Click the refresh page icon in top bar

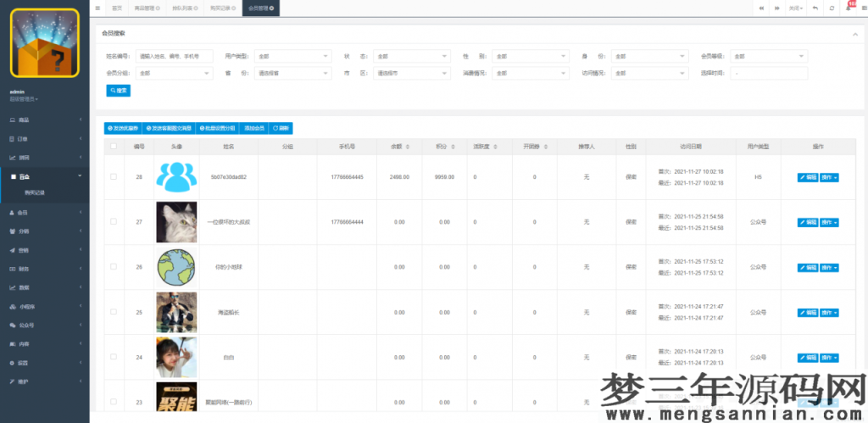(832, 8)
